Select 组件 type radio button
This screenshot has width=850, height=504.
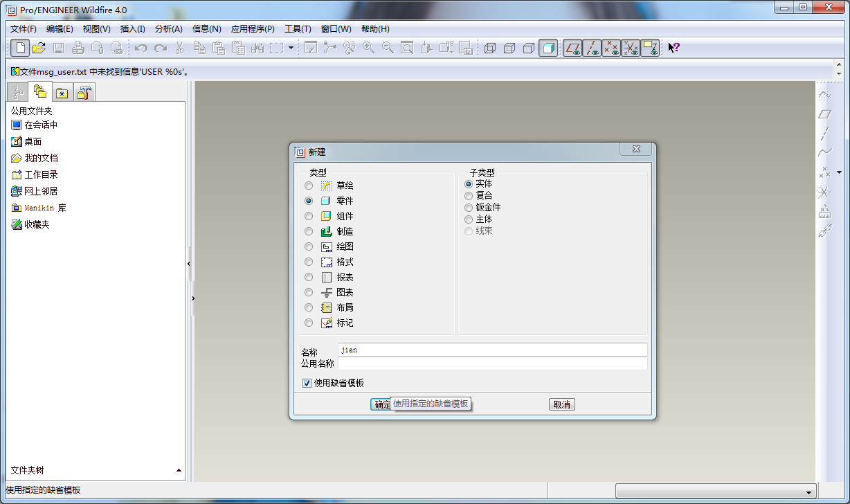[x=309, y=216]
